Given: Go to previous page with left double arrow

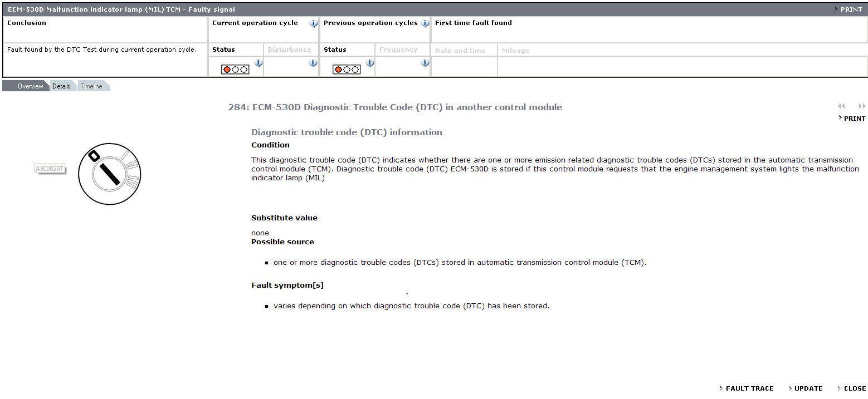Looking at the screenshot, I should coord(841,106).
